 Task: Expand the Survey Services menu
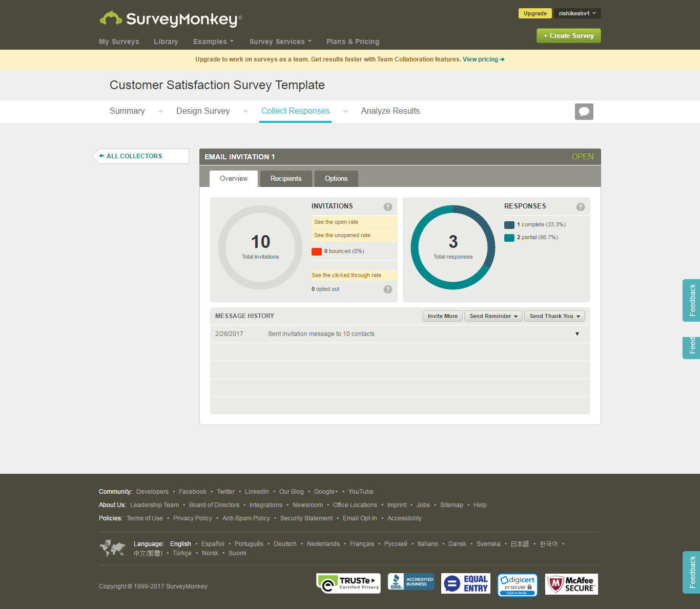click(280, 41)
